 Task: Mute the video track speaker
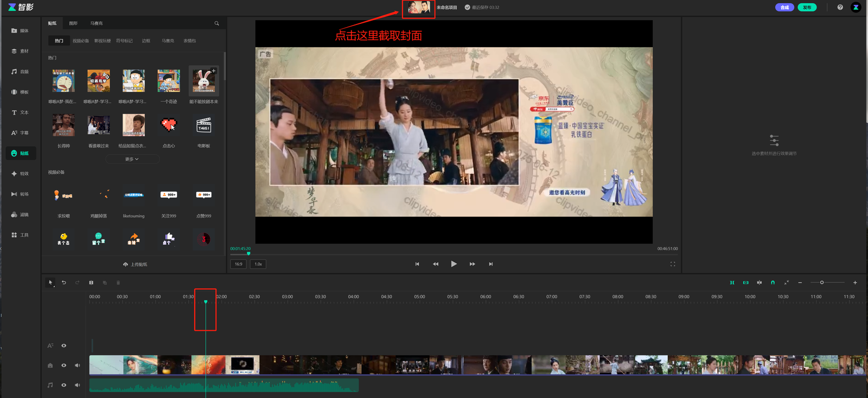77,365
